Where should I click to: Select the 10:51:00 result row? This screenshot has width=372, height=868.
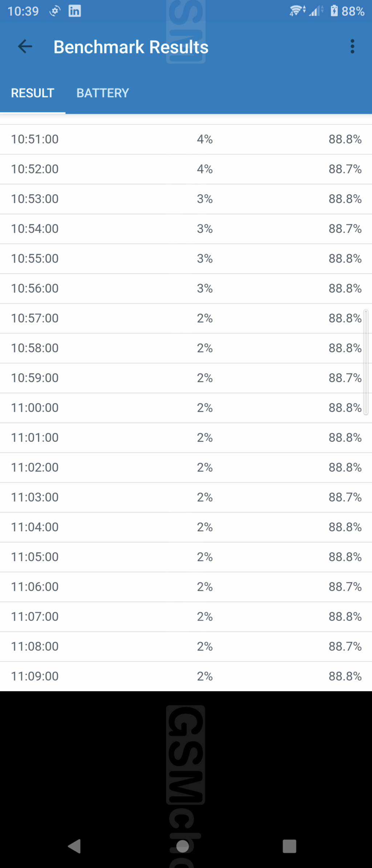pyautogui.click(x=186, y=139)
